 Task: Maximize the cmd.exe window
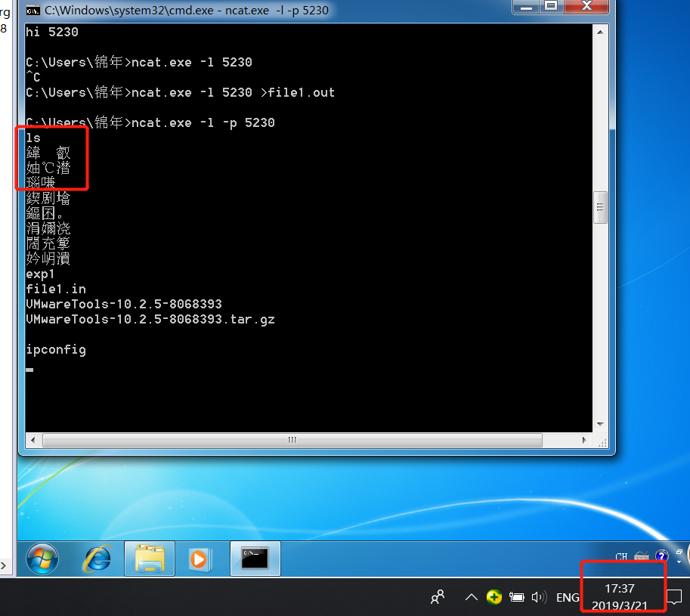(552, 6)
